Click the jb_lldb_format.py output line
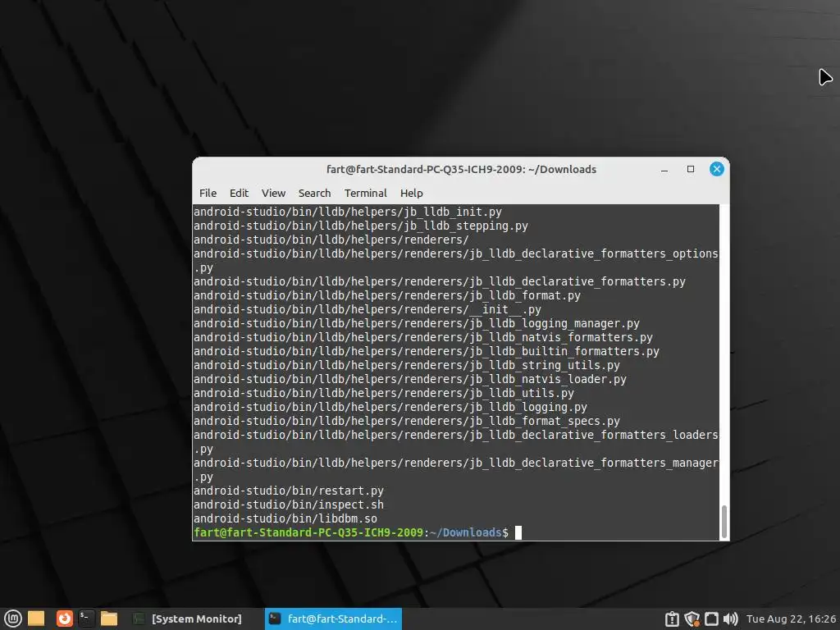This screenshot has width=840, height=630. click(x=387, y=295)
